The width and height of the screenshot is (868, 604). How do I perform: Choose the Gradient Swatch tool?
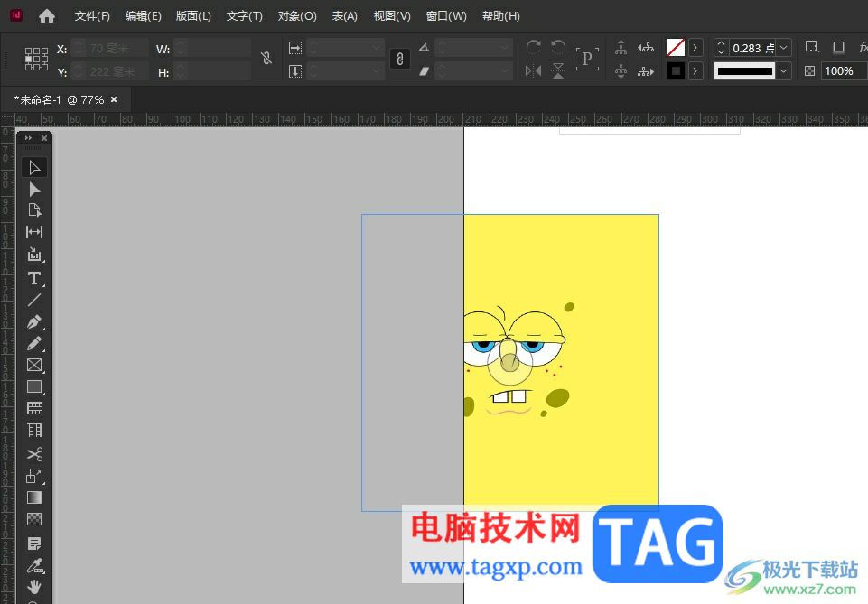click(x=34, y=497)
